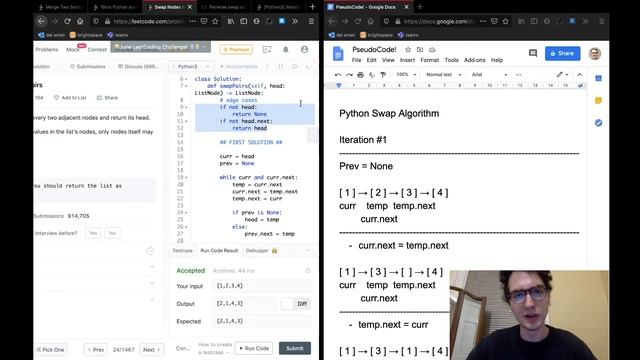Click the Submit button
This screenshot has height=360, width=640.
point(295,348)
